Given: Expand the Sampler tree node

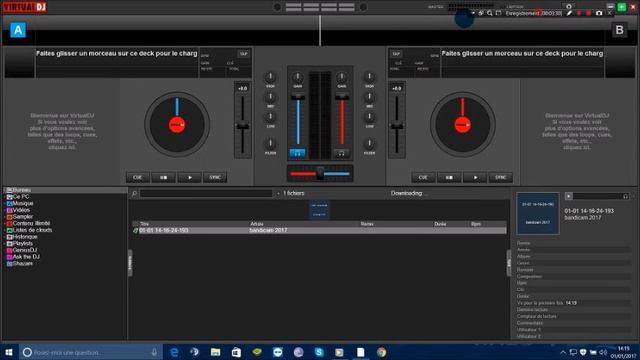Looking at the screenshot, I should [4, 217].
